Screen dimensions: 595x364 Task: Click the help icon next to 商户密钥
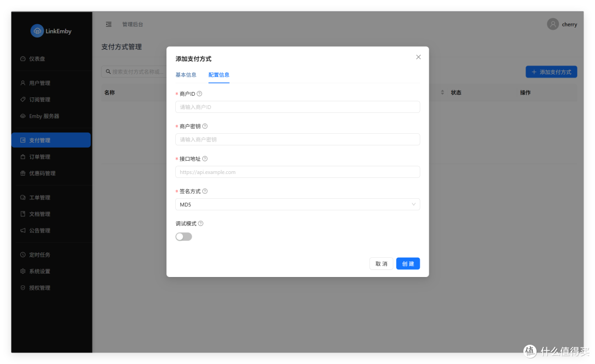[x=205, y=126]
